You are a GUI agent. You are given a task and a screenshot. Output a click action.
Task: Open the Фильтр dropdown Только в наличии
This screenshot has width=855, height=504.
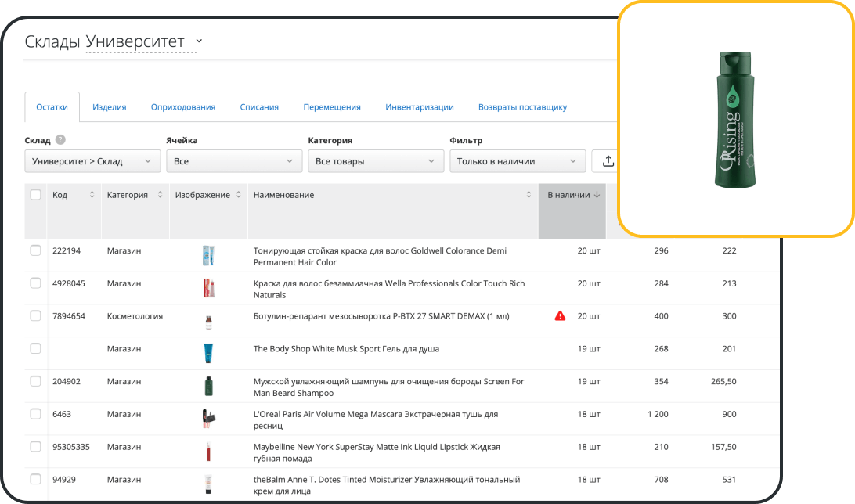tap(517, 161)
